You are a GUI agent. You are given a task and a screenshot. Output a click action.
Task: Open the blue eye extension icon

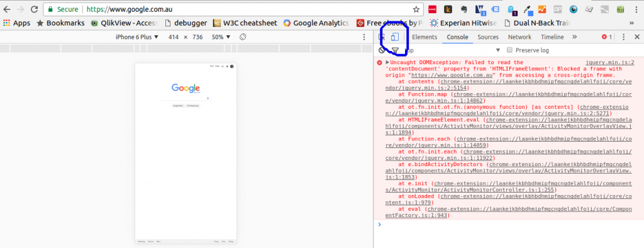(x=574, y=9)
